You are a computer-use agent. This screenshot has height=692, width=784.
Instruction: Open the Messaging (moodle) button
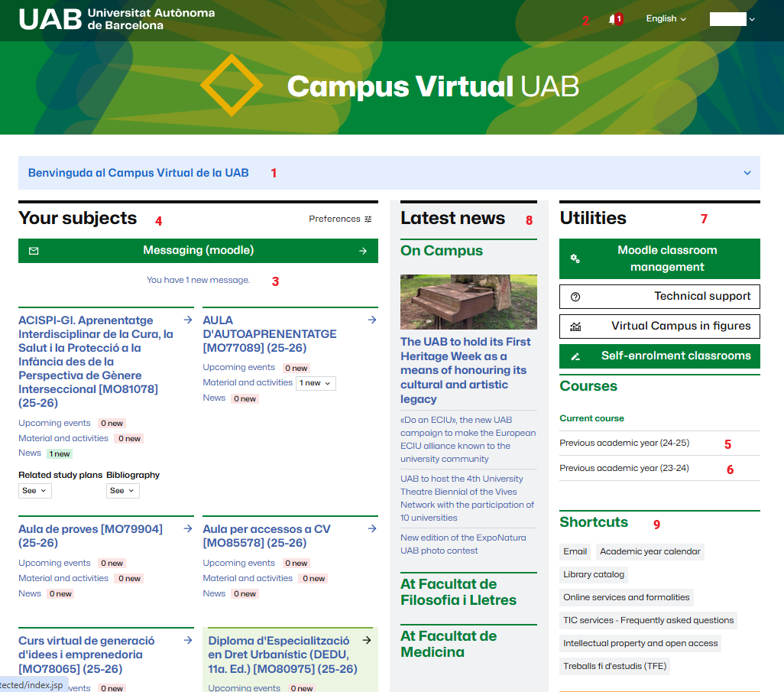pyautogui.click(x=198, y=251)
